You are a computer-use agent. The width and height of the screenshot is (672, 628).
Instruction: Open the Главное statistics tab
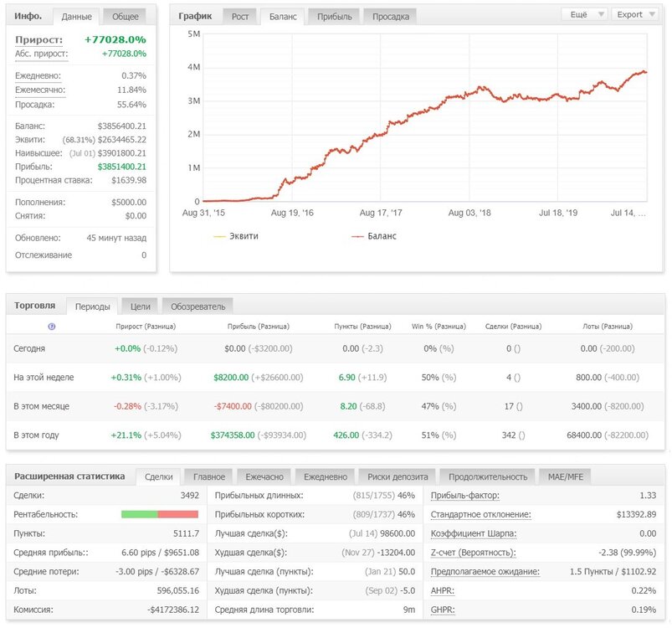208,476
